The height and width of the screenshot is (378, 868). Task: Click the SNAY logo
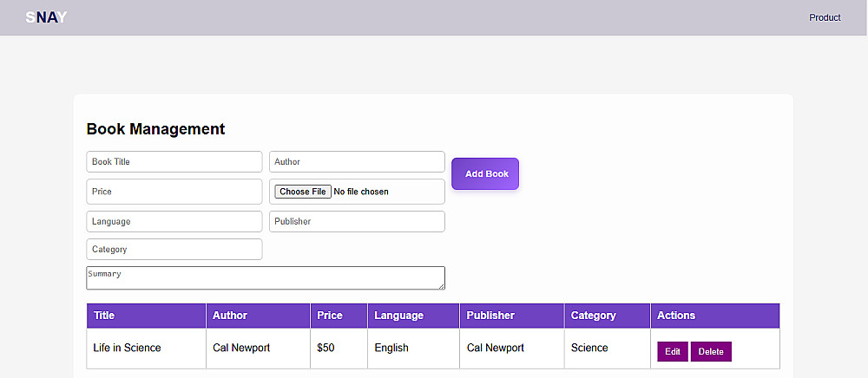[x=46, y=17]
